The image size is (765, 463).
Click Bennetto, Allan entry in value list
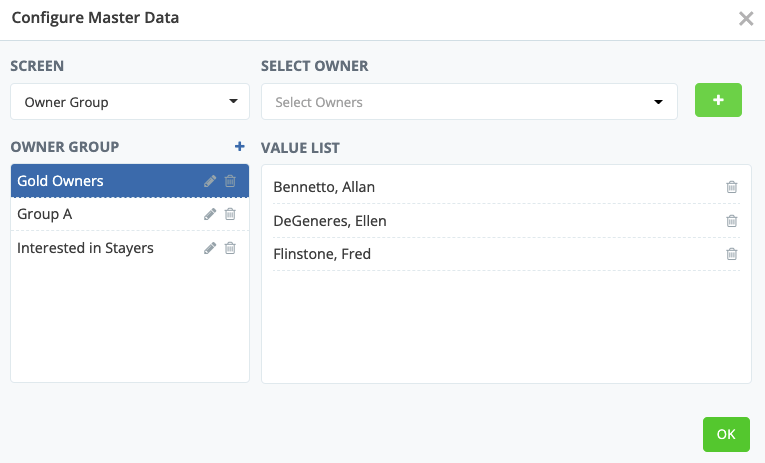click(324, 187)
